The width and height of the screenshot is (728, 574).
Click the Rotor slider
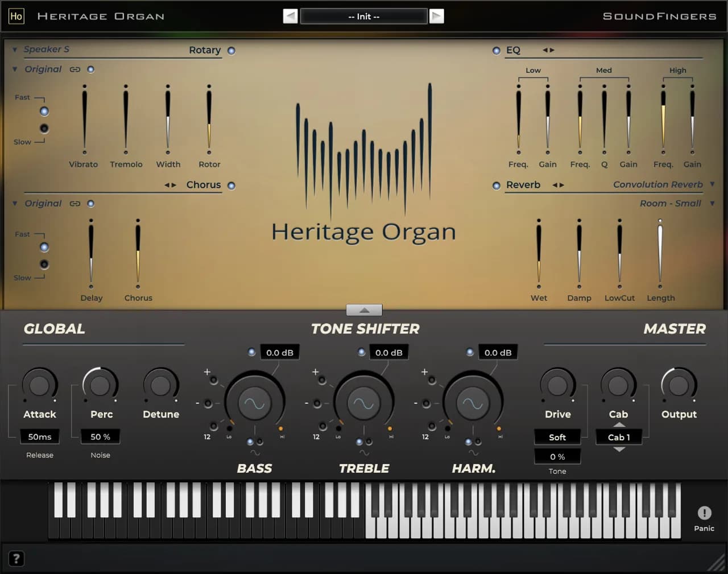[209, 119]
